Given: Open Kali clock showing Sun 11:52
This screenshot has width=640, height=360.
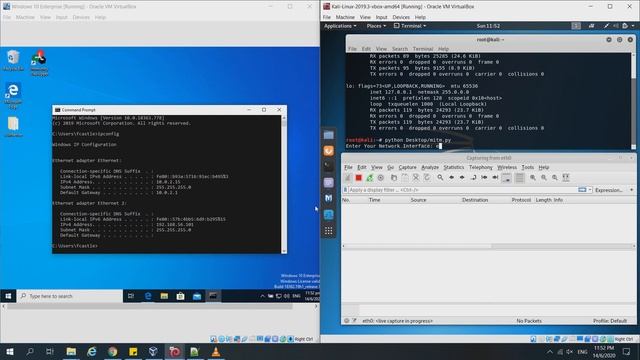Looking at the screenshot, I should point(488,26).
